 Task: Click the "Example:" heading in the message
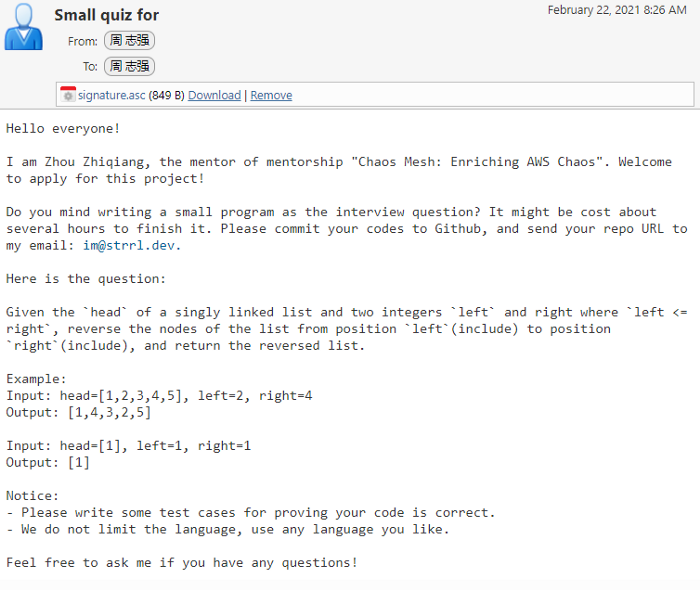[36, 379]
